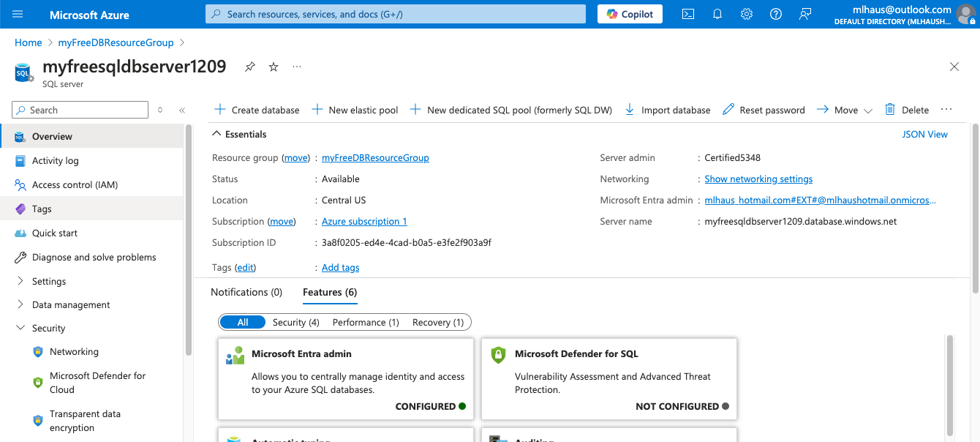This screenshot has width=980, height=442.
Task: Click Reset password
Action: (x=764, y=110)
